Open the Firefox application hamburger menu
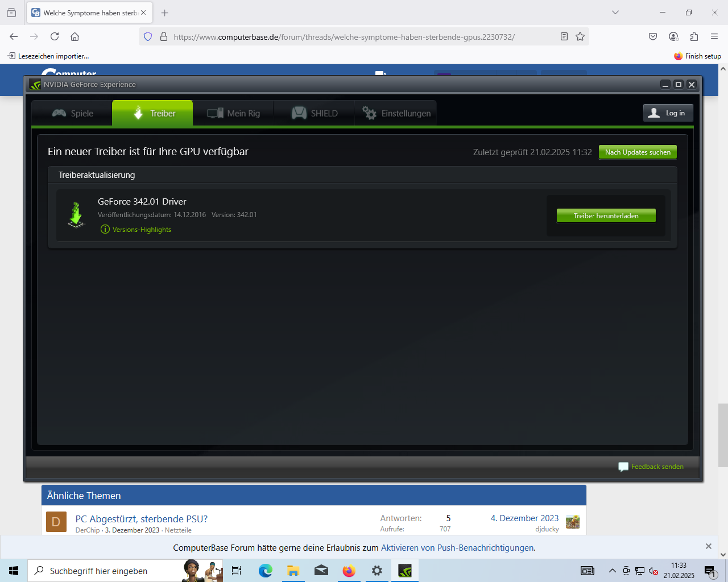The height and width of the screenshot is (582, 728). (x=714, y=36)
